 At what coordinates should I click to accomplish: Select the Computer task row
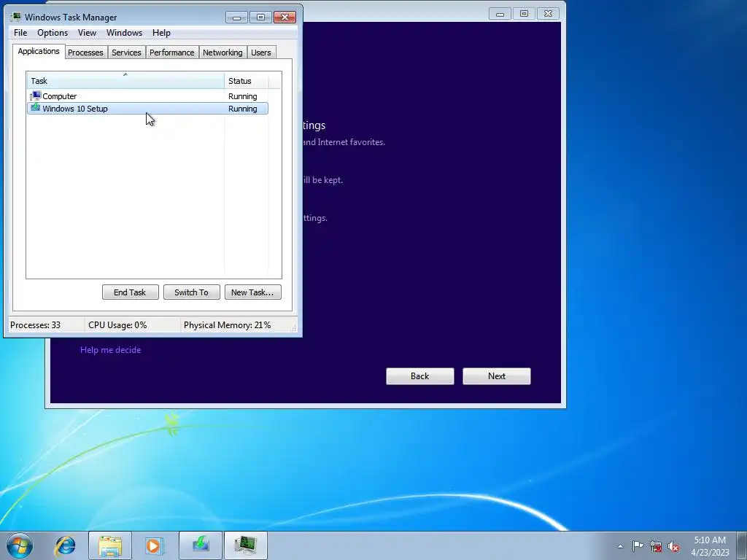point(147,96)
